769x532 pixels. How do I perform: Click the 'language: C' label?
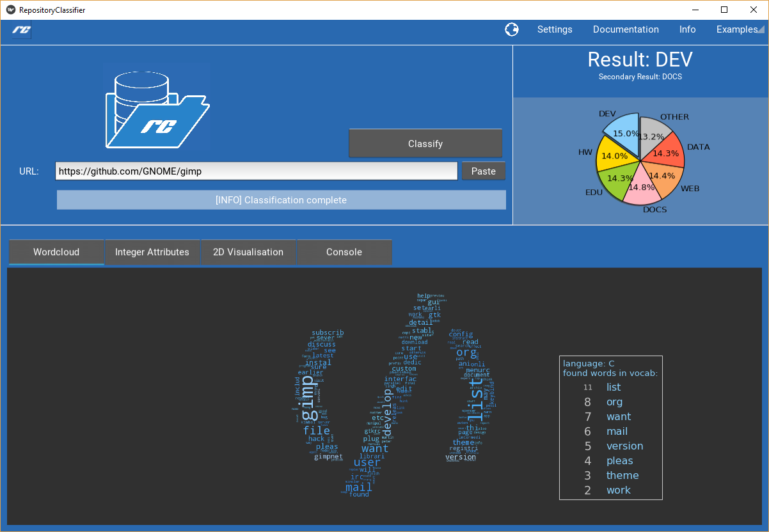coord(589,363)
